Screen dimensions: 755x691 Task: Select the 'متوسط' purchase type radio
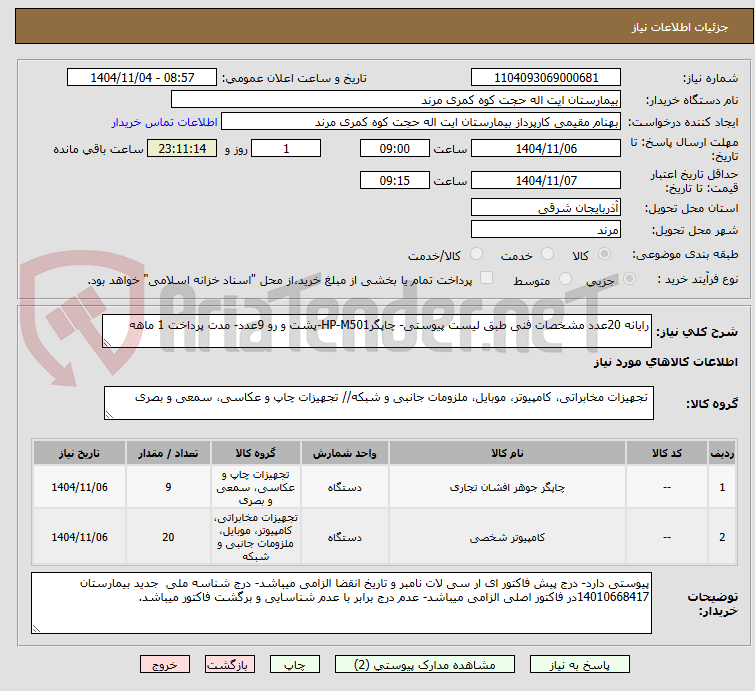[x=565, y=279]
